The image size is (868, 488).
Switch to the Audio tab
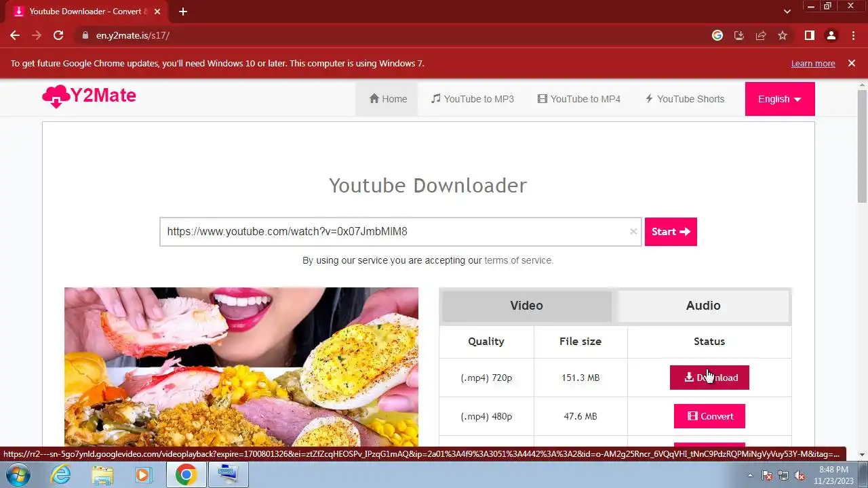pos(703,306)
